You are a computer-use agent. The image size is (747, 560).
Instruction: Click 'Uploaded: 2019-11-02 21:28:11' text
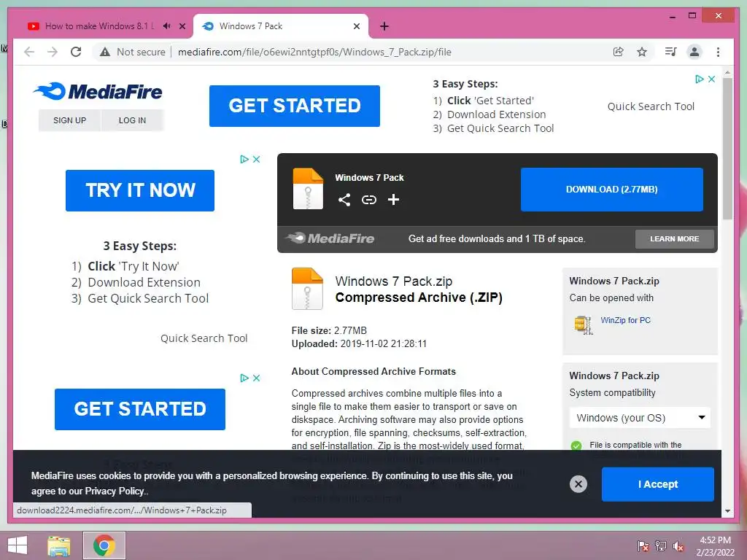pyautogui.click(x=359, y=344)
